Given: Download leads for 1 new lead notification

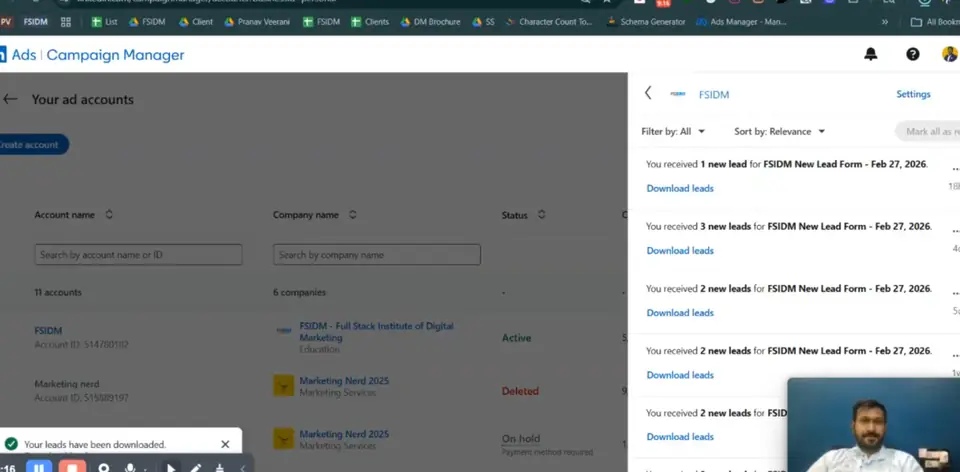Looking at the screenshot, I should (680, 189).
